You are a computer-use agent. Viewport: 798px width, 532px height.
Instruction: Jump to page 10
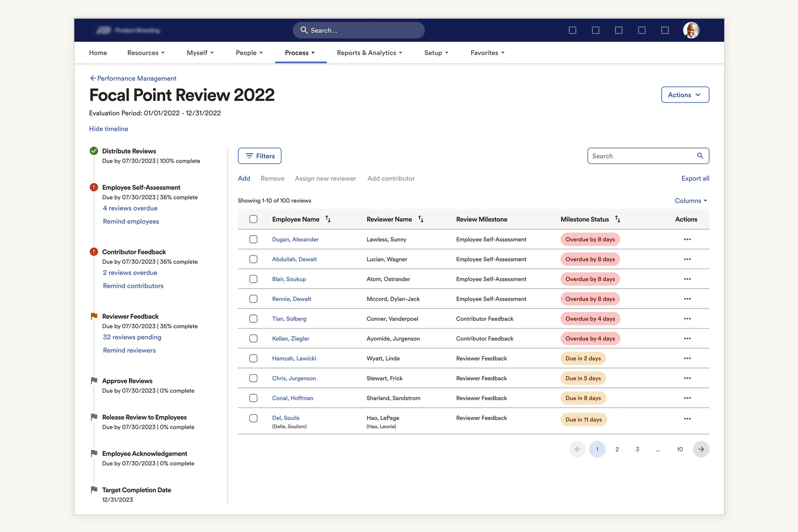pyautogui.click(x=680, y=449)
